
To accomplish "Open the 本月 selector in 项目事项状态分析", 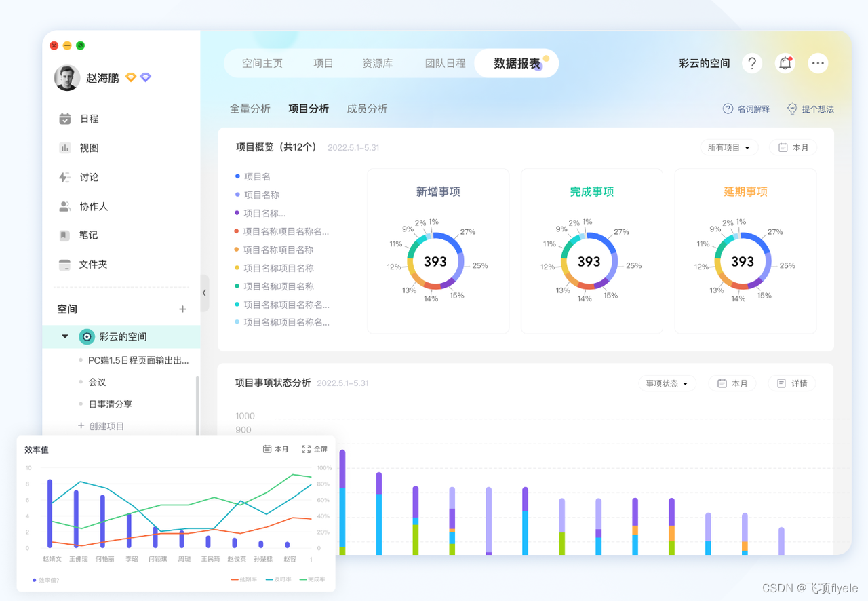I will pyautogui.click(x=732, y=383).
